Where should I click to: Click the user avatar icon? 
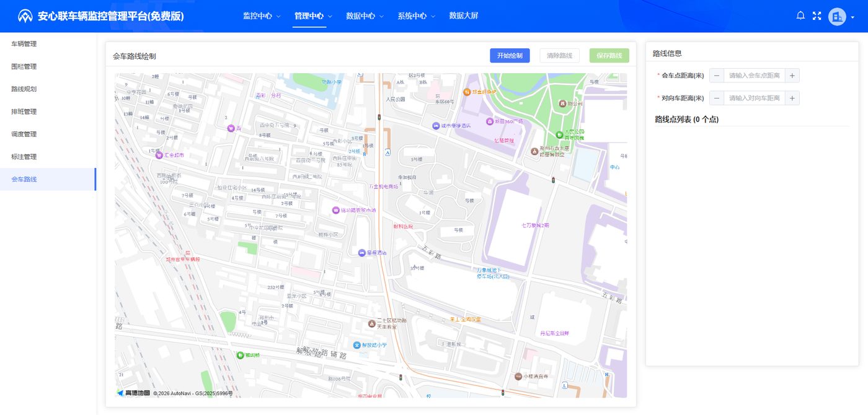coord(837,16)
